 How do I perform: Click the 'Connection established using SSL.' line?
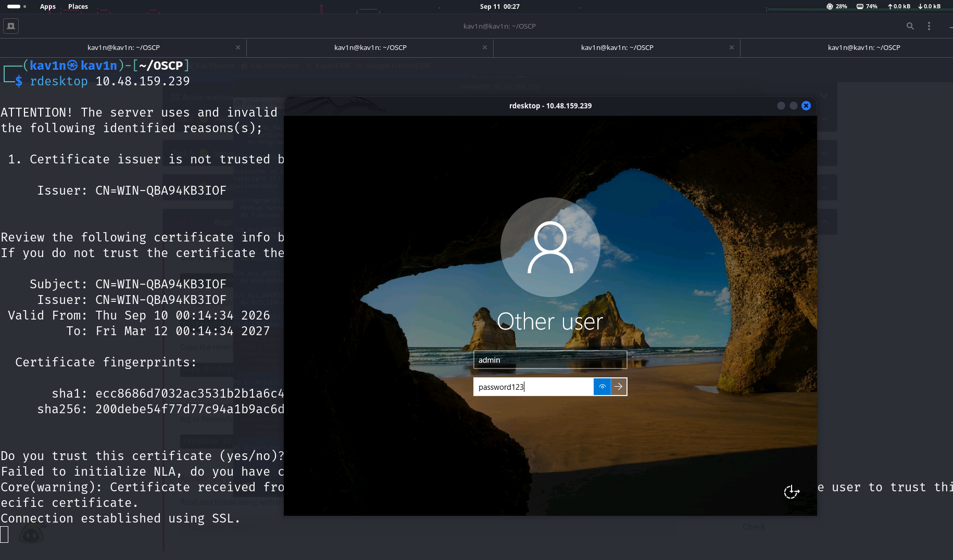pyautogui.click(x=120, y=518)
